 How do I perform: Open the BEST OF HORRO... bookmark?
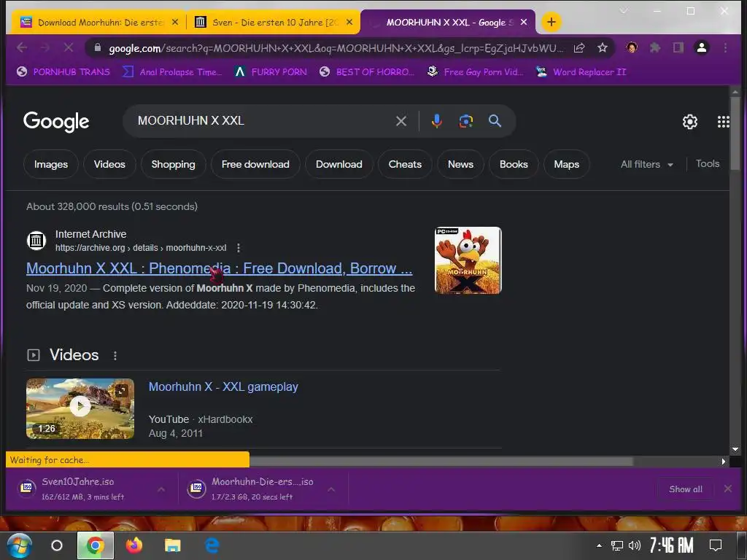pos(367,72)
